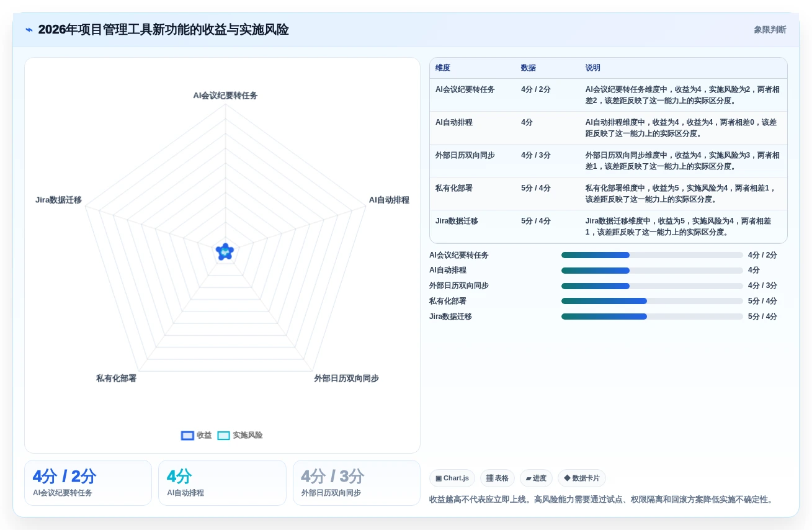Screen dimensions: 812x530
Task: Open the AI自动排程 4分 data card
Action: (222, 483)
